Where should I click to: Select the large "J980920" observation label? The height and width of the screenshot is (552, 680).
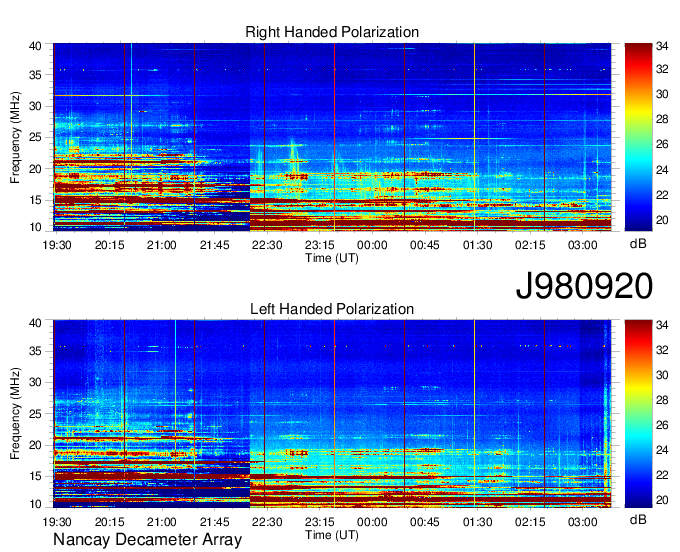click(584, 286)
